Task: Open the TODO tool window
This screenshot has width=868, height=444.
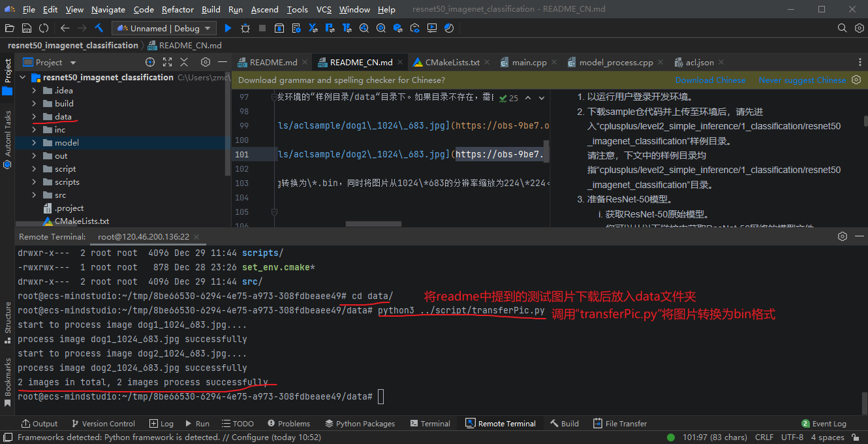Action: [238, 424]
